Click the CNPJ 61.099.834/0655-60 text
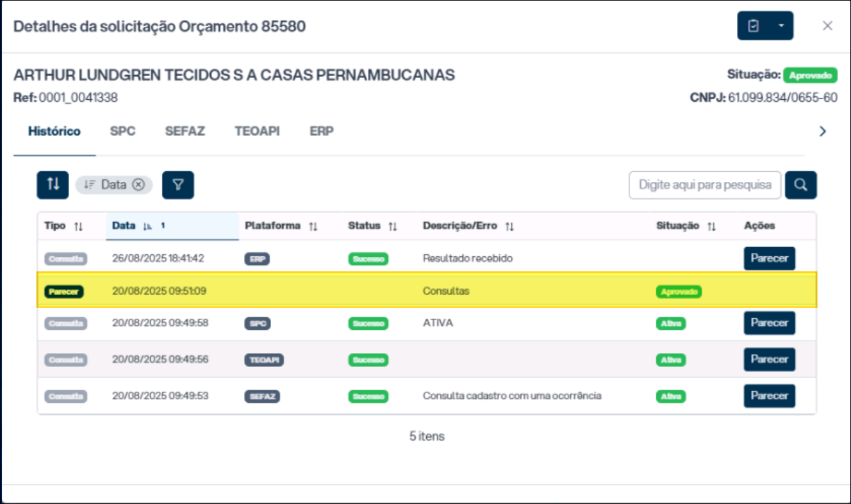Image resolution: width=851 pixels, height=504 pixels. (x=764, y=98)
